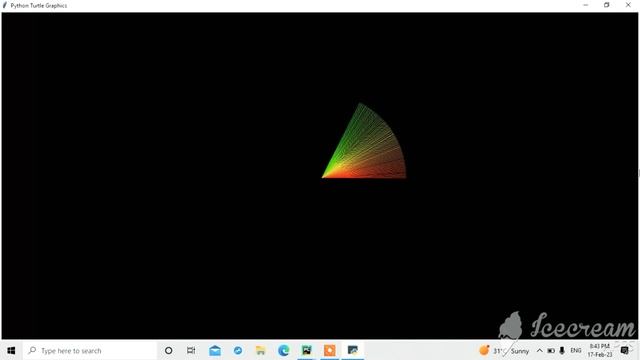The width and height of the screenshot is (640, 360).
Task: Close the Python Turtle Graphics window
Action: click(x=628, y=5)
